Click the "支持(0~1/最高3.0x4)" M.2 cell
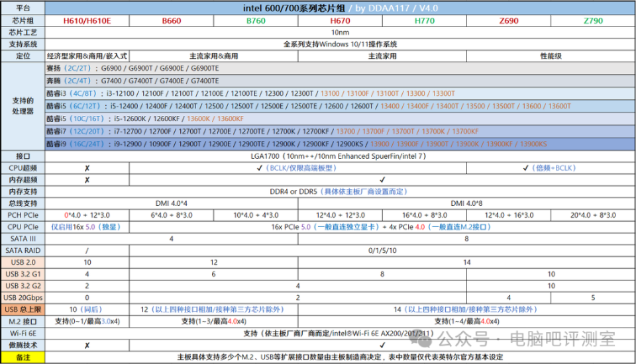636x364 pixels. [x=87, y=321]
